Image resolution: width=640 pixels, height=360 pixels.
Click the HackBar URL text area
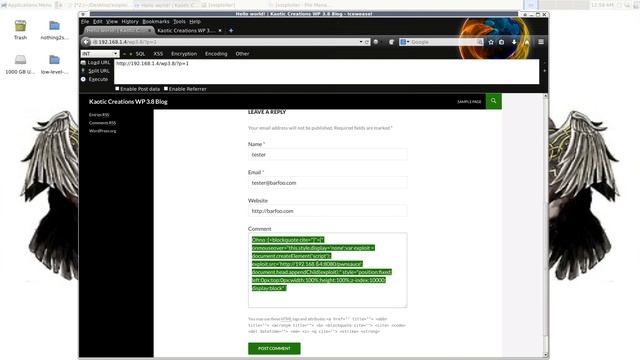[x=327, y=72]
